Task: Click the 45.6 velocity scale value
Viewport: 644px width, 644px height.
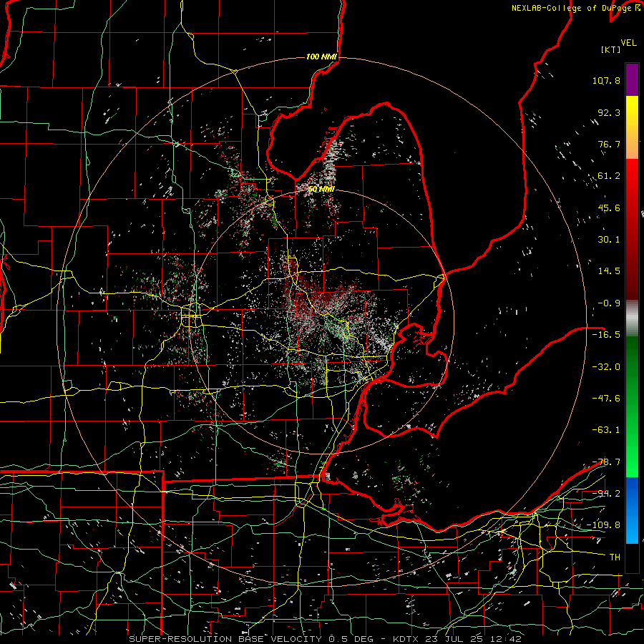Action: point(609,208)
